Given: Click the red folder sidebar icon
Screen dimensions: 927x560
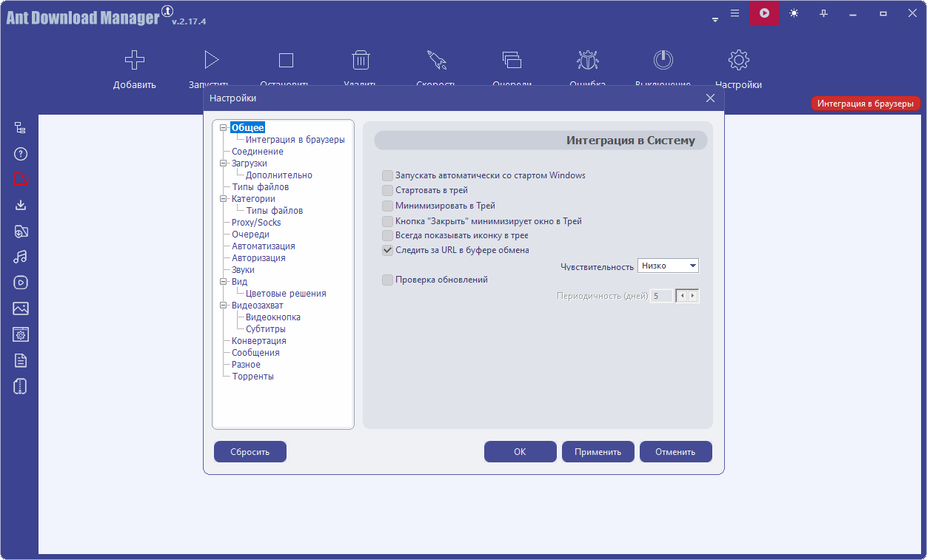Looking at the screenshot, I should pyautogui.click(x=21, y=180).
